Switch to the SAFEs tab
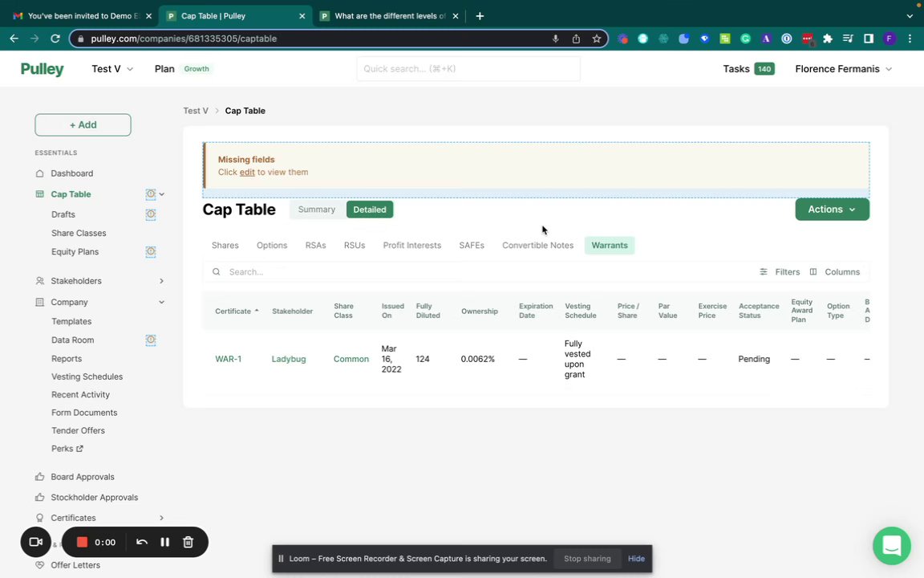Viewport: 924px width, 578px height. (472, 246)
